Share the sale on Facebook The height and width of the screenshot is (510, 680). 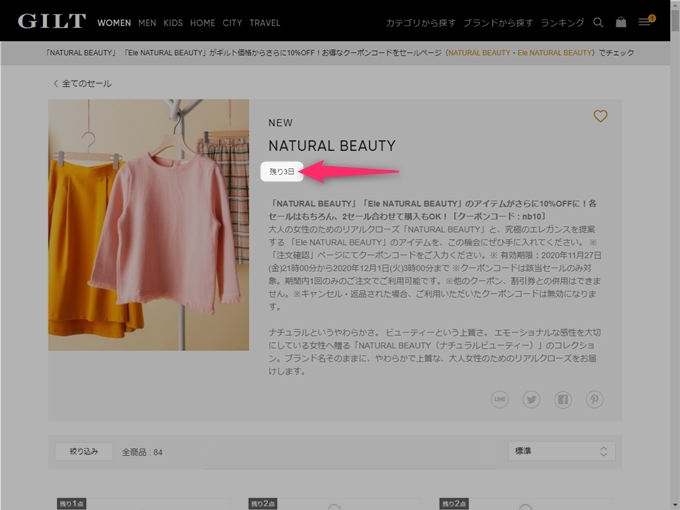pos(563,399)
